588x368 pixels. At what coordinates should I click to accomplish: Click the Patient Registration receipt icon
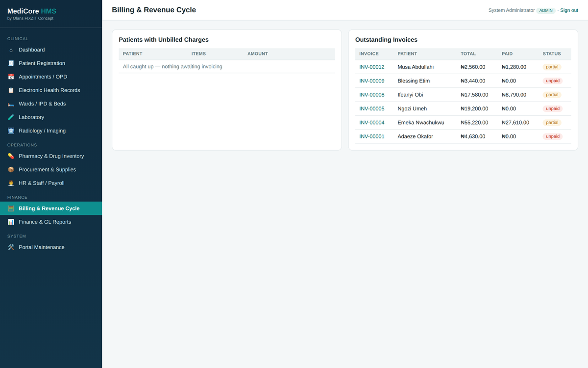[x=11, y=63]
